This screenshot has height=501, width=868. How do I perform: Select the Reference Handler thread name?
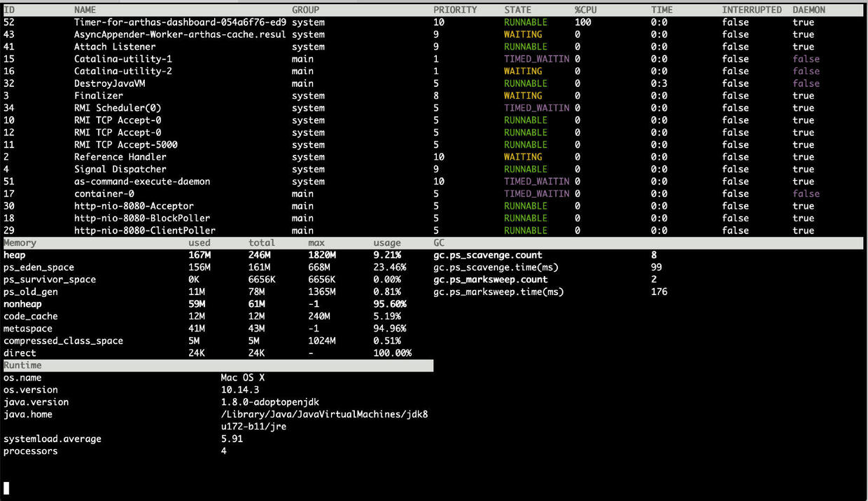click(120, 157)
